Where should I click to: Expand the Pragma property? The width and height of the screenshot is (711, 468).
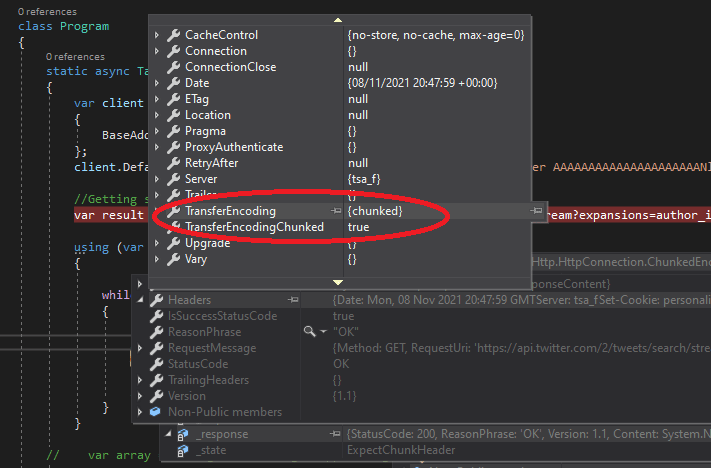click(157, 131)
